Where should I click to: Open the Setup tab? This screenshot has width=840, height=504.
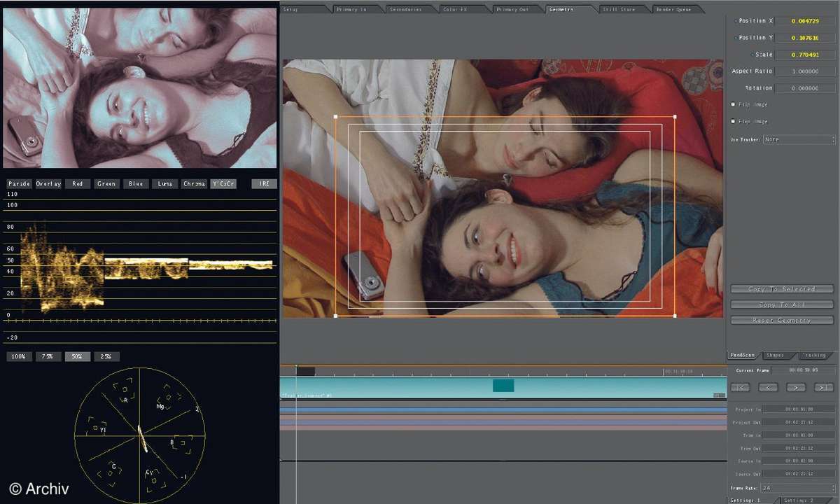point(304,9)
